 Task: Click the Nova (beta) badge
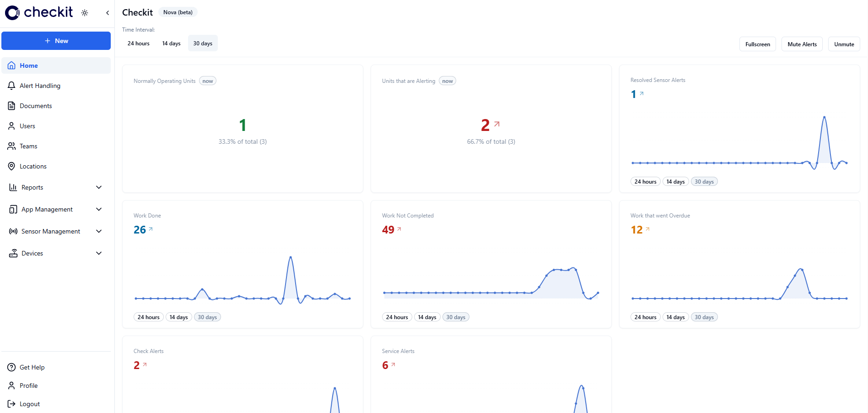[178, 12]
